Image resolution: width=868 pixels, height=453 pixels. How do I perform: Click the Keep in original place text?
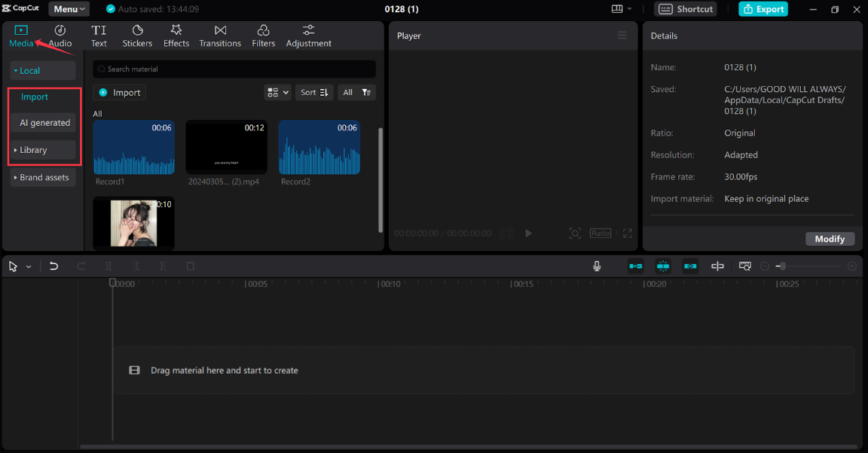click(766, 199)
